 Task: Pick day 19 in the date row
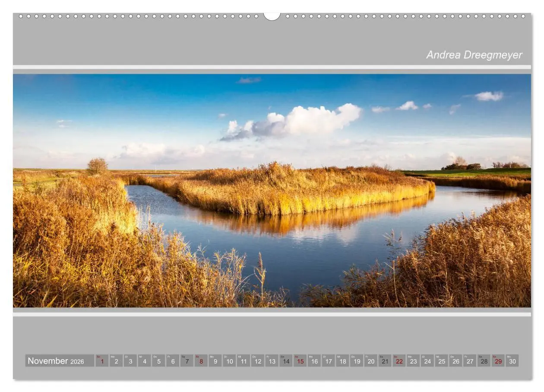click(357, 360)
